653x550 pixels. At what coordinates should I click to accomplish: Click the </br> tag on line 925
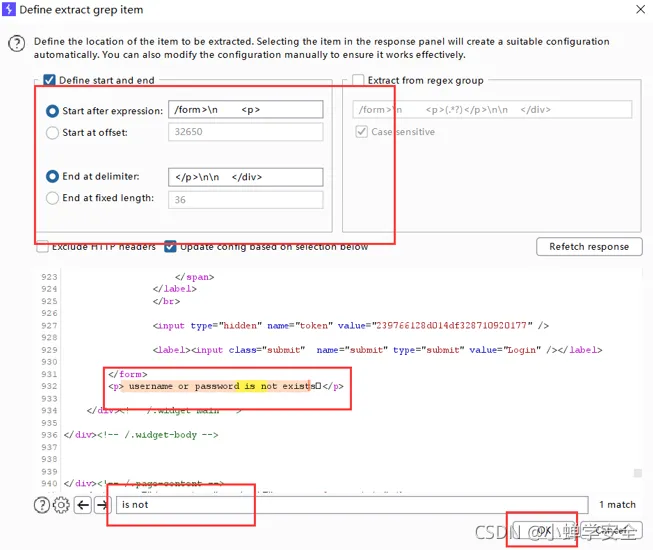pos(166,301)
